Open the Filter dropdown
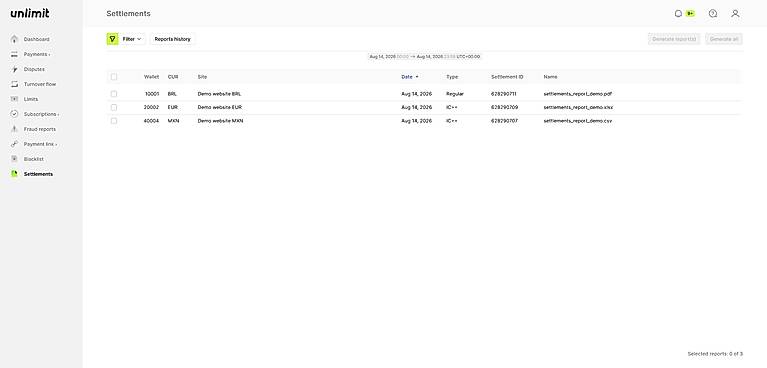Screen dimensions: 767x368 point(132,39)
